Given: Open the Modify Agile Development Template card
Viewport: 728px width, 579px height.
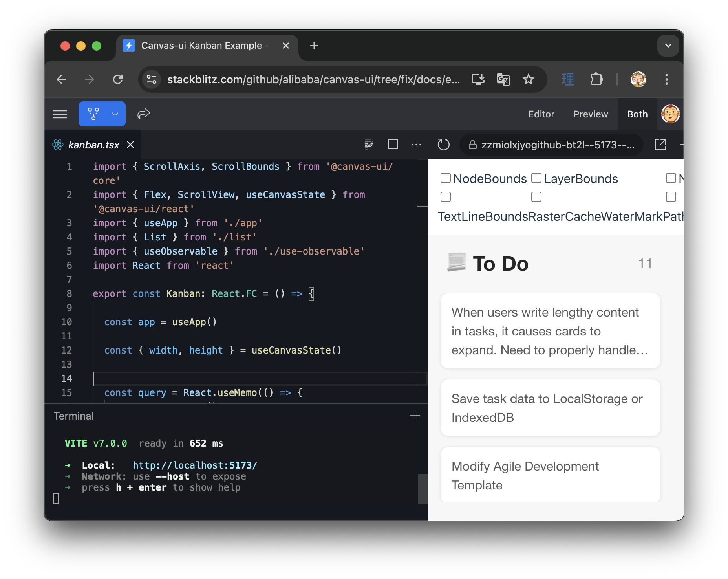Looking at the screenshot, I should click(x=550, y=475).
